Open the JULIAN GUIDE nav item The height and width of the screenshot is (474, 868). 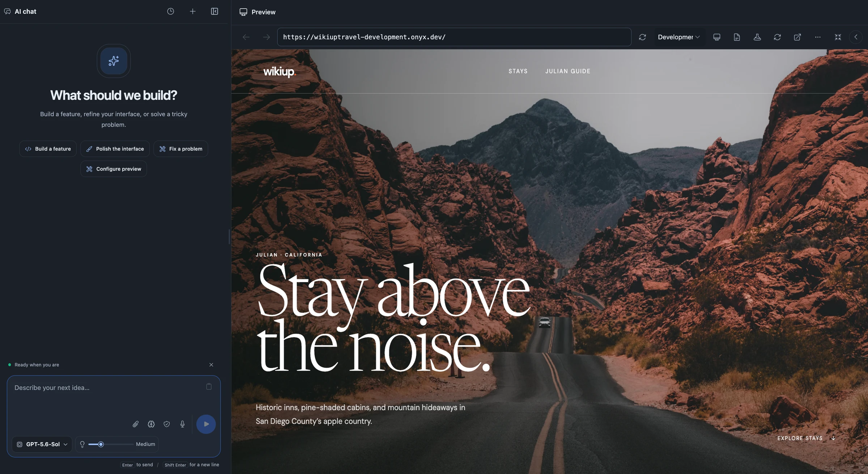click(568, 71)
